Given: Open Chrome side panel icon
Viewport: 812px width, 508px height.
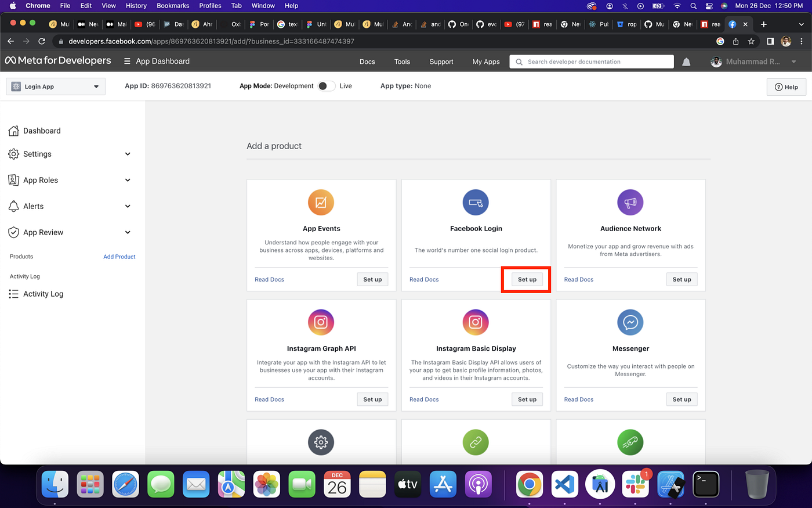Looking at the screenshot, I should 770,41.
